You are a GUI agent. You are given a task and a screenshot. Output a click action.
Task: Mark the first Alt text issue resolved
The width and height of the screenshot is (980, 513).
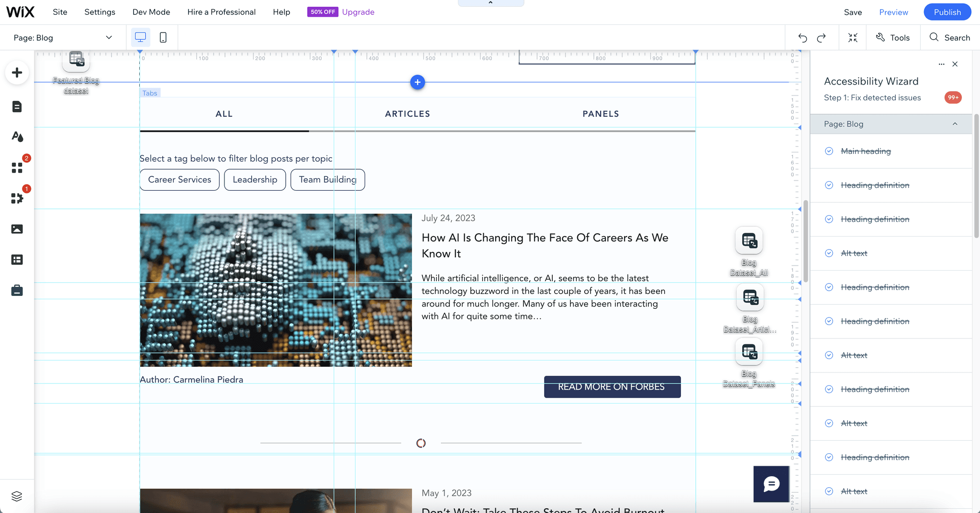coord(829,253)
